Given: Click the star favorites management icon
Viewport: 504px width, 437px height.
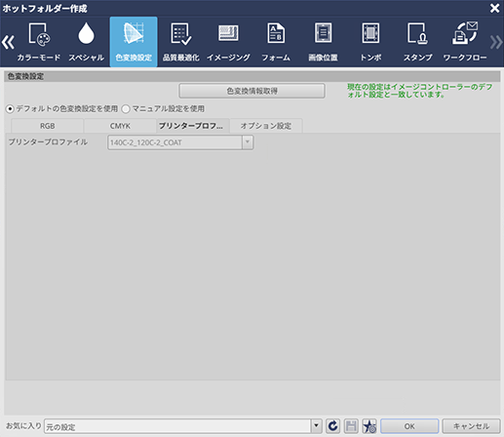Looking at the screenshot, I should click(x=369, y=426).
